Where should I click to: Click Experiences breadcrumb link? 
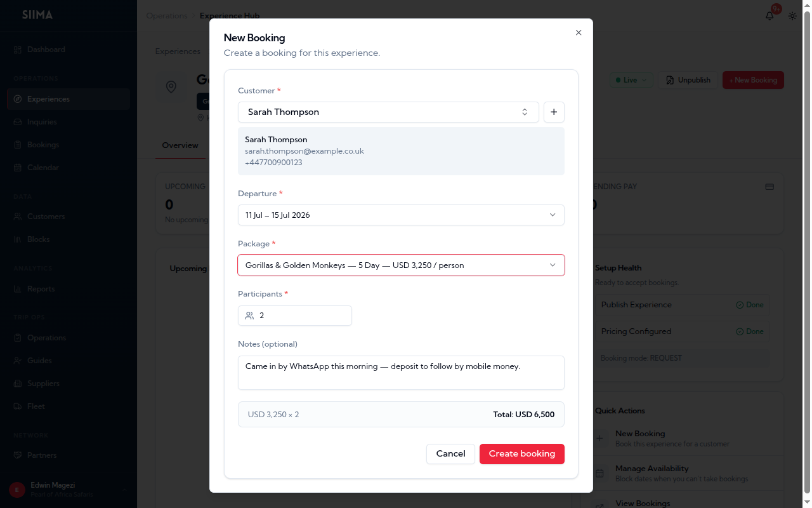pos(178,51)
